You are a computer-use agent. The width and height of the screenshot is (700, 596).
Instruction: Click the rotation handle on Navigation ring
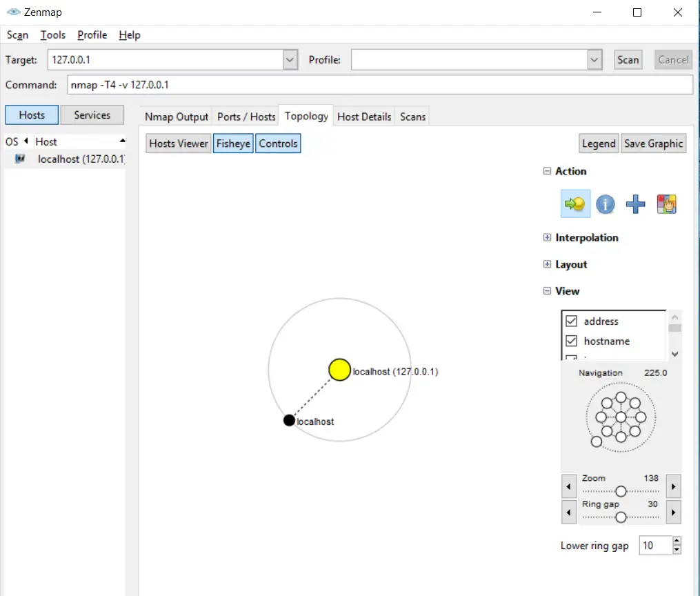point(597,442)
